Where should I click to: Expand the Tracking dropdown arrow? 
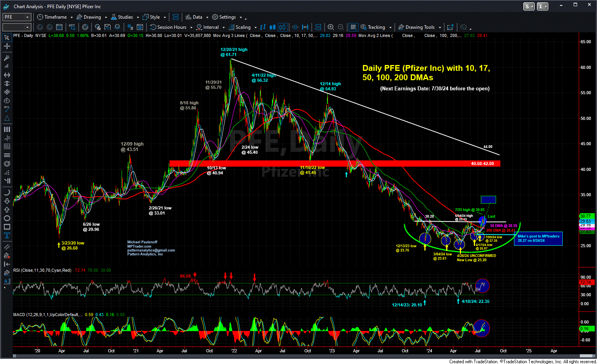coord(390,28)
